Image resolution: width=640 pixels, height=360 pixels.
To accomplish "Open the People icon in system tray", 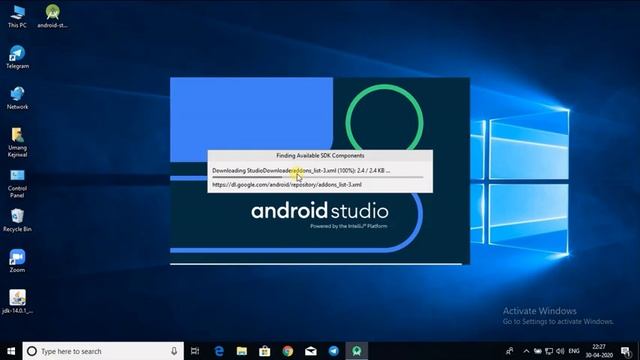I will [x=509, y=351].
